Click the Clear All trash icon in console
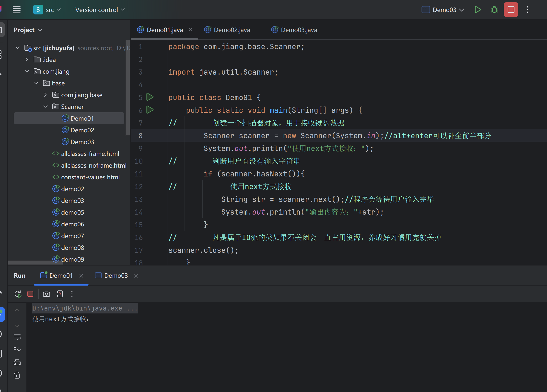Image resolution: width=547 pixels, height=392 pixels. pyautogui.click(x=17, y=375)
